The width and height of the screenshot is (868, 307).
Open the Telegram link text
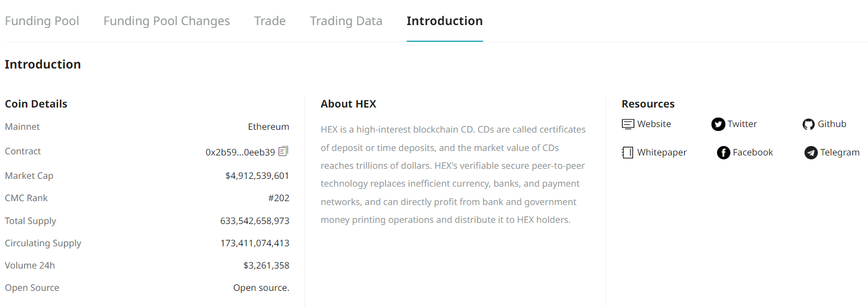pyautogui.click(x=840, y=153)
